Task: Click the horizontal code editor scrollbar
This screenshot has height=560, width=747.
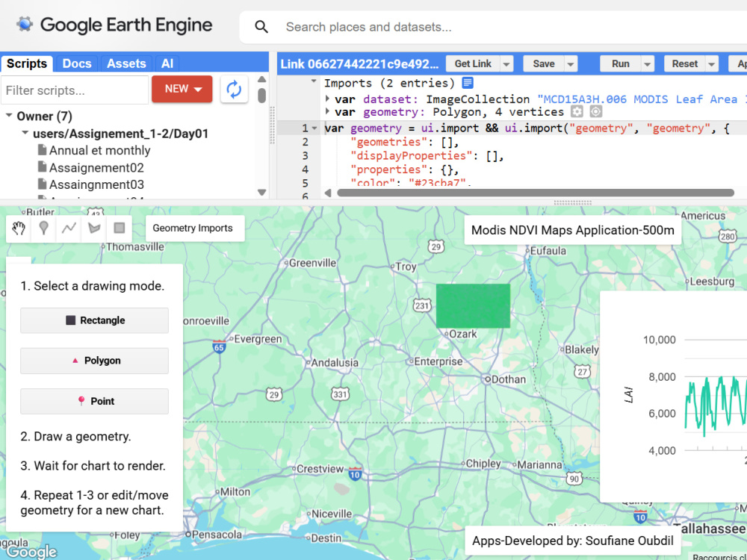Action: tap(536, 193)
